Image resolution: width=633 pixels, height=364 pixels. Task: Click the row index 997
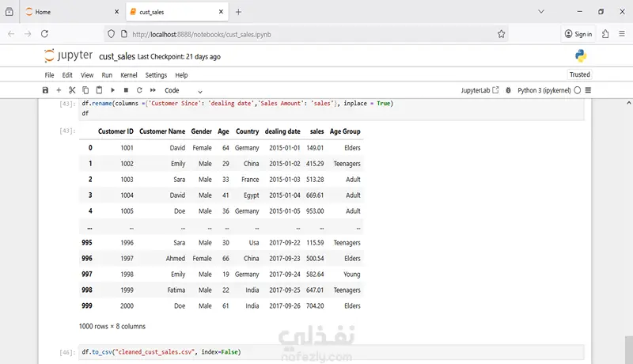(x=87, y=274)
